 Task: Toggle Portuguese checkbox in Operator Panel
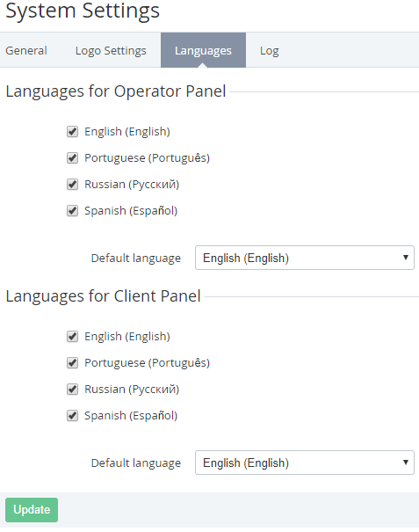(x=72, y=158)
